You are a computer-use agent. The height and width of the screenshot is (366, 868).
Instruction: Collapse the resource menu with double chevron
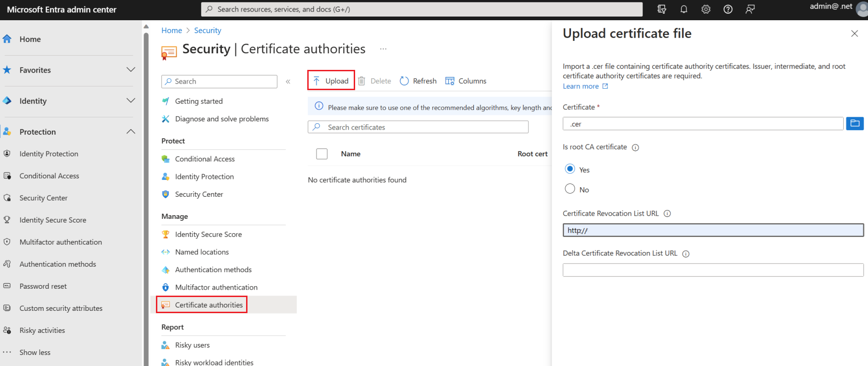coord(288,81)
